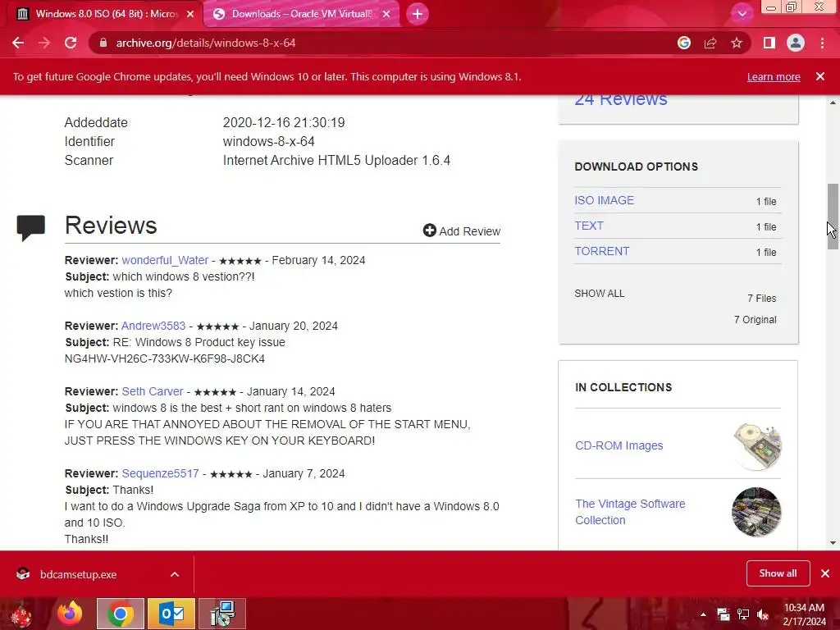Open the Chrome three-dot menu
This screenshot has width=840, height=630.
[822, 43]
